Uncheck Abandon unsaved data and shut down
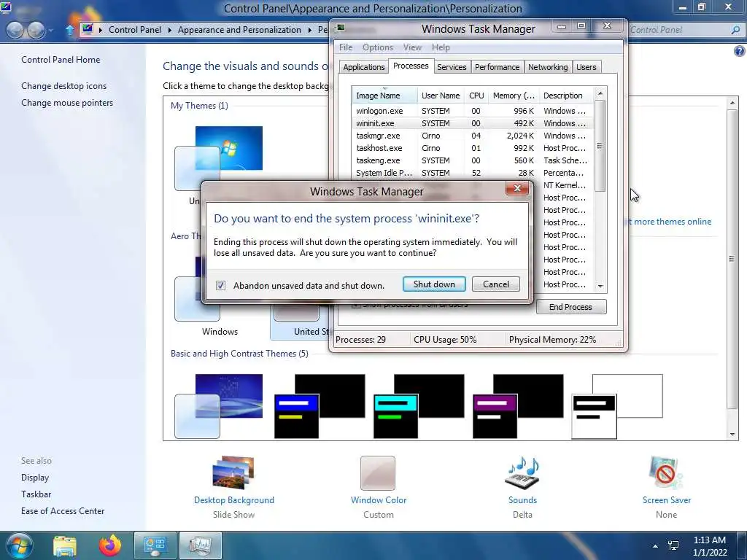Screen dimensions: 747x560 [220, 285]
